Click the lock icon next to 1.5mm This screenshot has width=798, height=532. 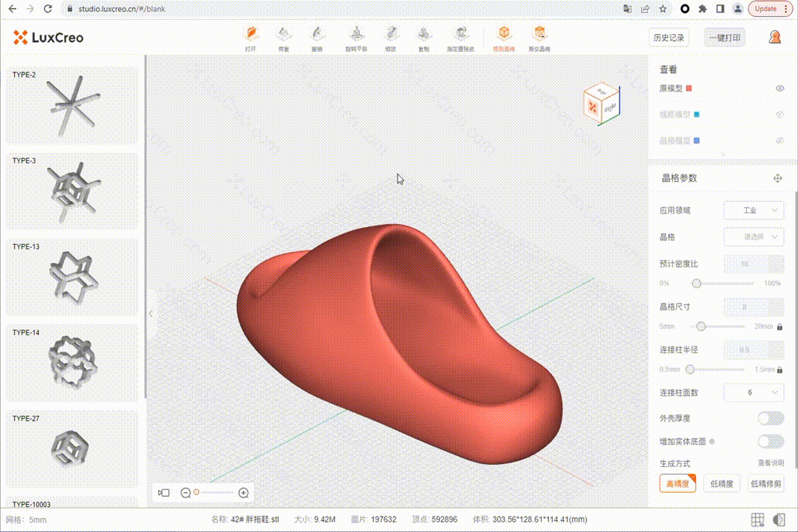(780, 369)
